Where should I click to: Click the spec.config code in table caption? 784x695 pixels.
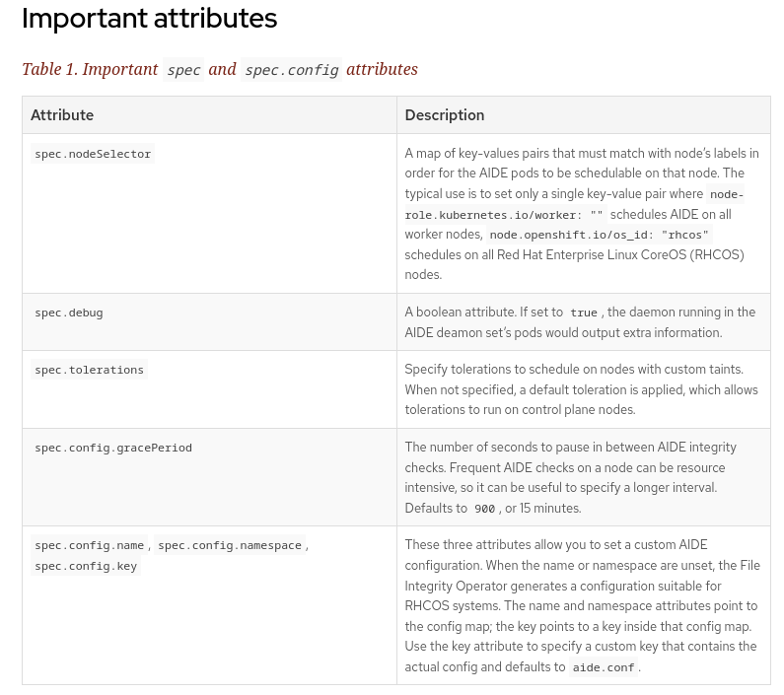click(291, 70)
